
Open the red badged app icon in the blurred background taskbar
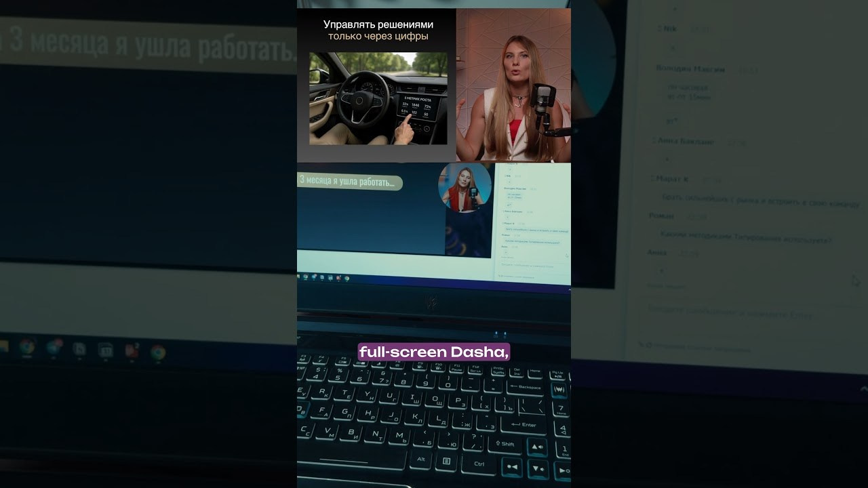pyautogui.click(x=132, y=350)
